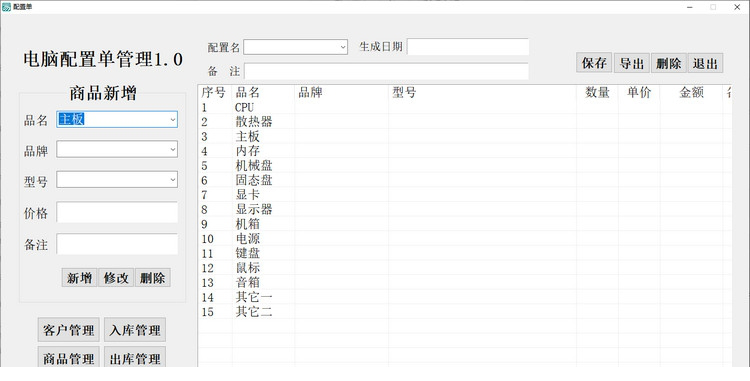This screenshot has width=750, height=381.
Task: Click 删除 button in 商品新增 panel
Action: [153, 278]
